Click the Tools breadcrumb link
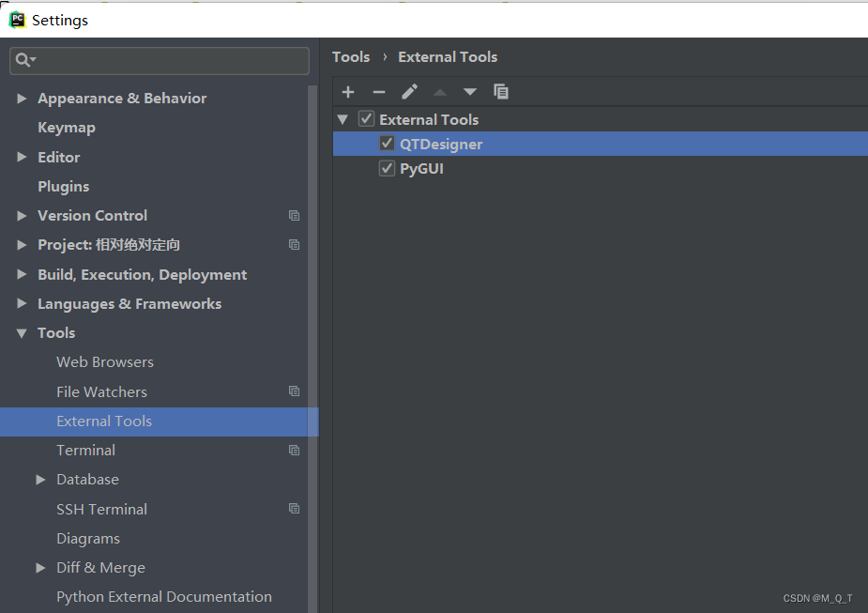 tap(351, 57)
